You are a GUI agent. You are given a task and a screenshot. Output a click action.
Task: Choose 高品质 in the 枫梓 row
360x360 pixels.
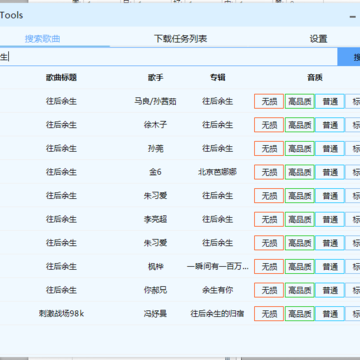300,267
